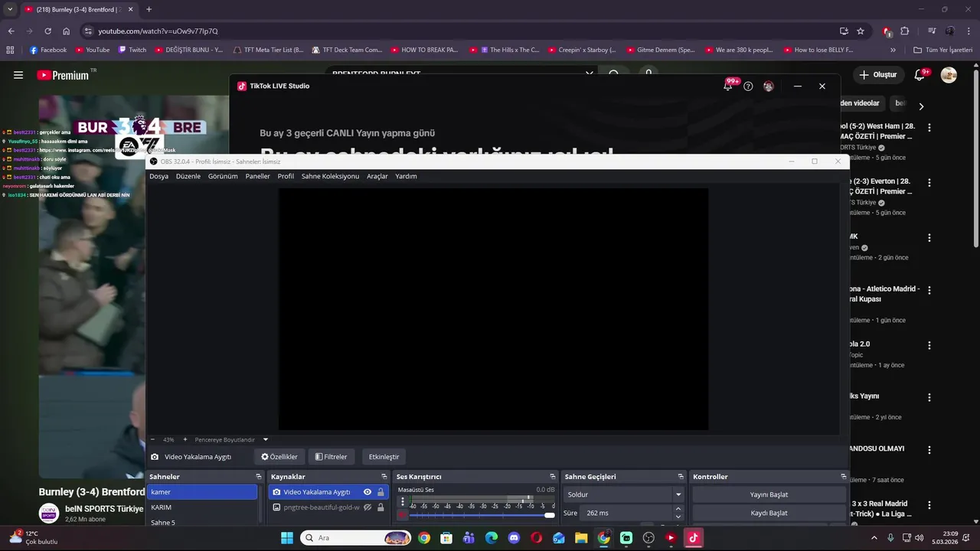This screenshot has height=551, width=980.
Task: Zoom in the OBS preview
Action: tap(185, 439)
